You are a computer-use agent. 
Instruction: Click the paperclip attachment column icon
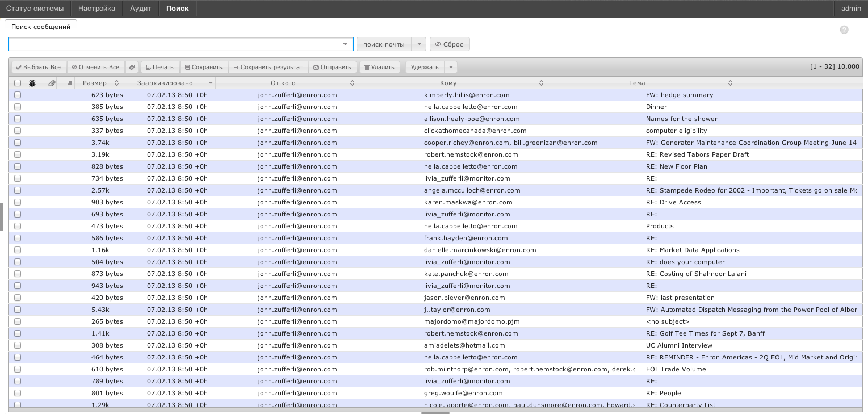51,83
